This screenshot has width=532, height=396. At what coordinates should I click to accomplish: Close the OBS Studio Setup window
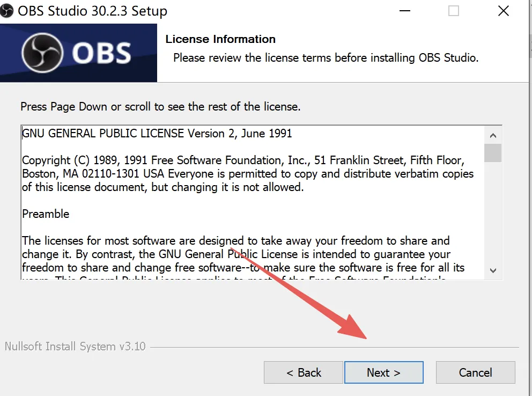503,11
